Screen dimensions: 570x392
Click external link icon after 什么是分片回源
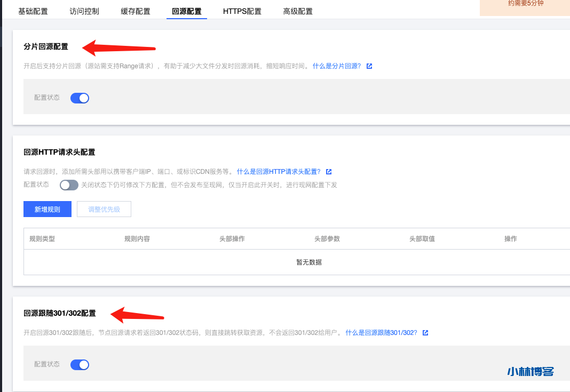click(369, 66)
